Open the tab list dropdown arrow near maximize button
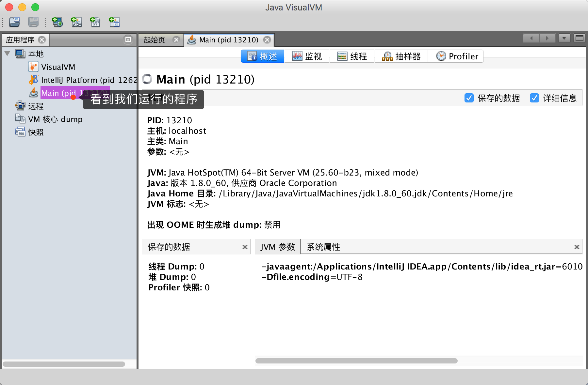The width and height of the screenshot is (588, 385). (564, 38)
